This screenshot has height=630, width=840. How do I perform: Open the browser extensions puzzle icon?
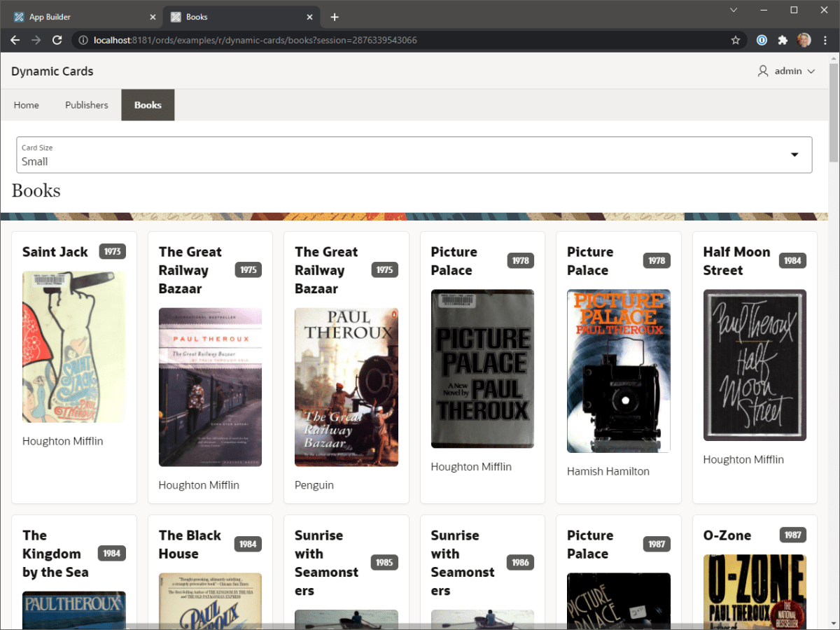[783, 41]
